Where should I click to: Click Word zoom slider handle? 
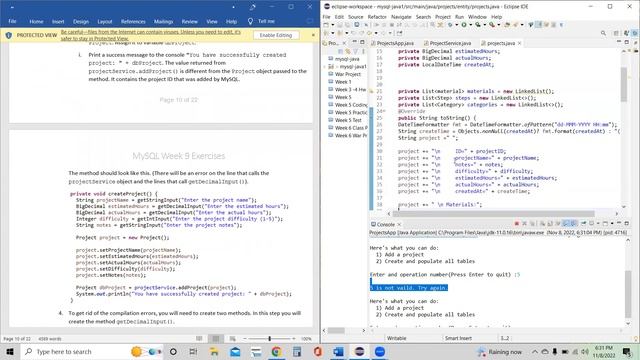[269, 339]
